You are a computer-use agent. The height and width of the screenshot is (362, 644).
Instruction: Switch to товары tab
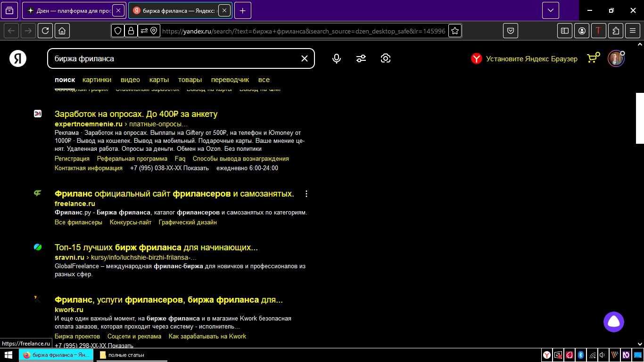(x=190, y=80)
